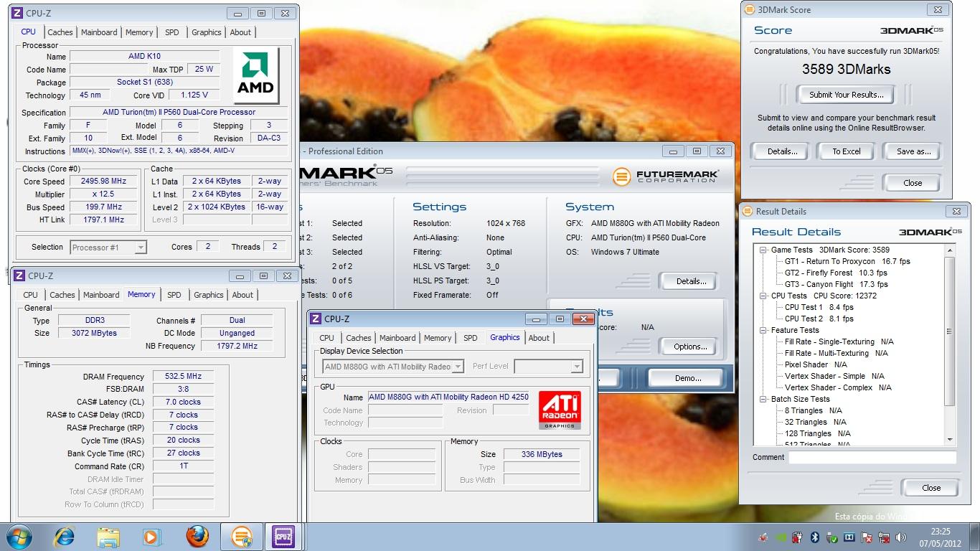The height and width of the screenshot is (551, 980).
Task: Click the green NVIDIA-style tray icon
Action: [780, 537]
